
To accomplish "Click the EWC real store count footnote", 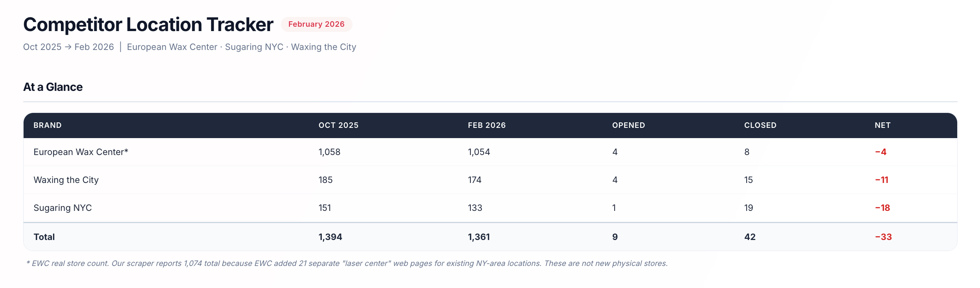I will click(347, 263).
